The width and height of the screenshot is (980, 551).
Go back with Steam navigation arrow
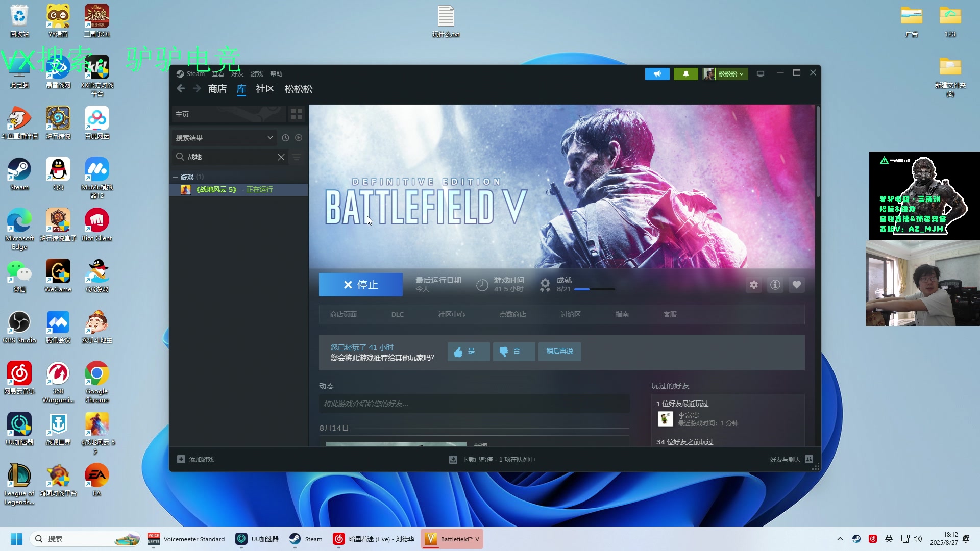[x=181, y=89]
